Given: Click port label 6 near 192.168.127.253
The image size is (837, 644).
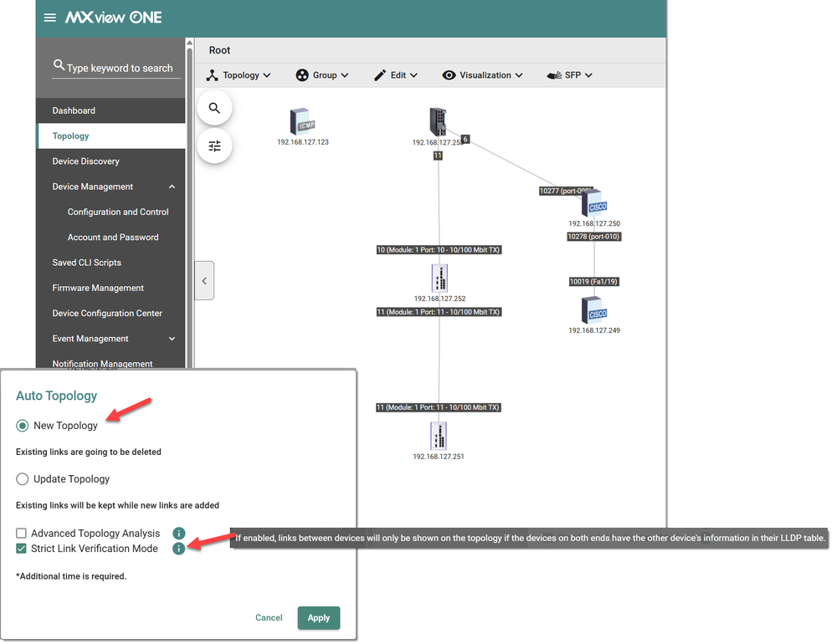Looking at the screenshot, I should click(x=465, y=140).
